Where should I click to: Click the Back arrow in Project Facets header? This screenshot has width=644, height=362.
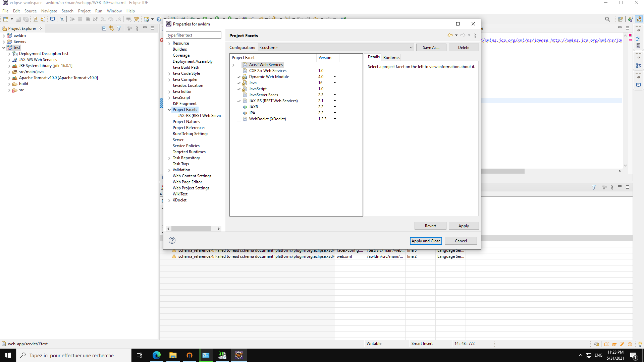click(x=450, y=35)
